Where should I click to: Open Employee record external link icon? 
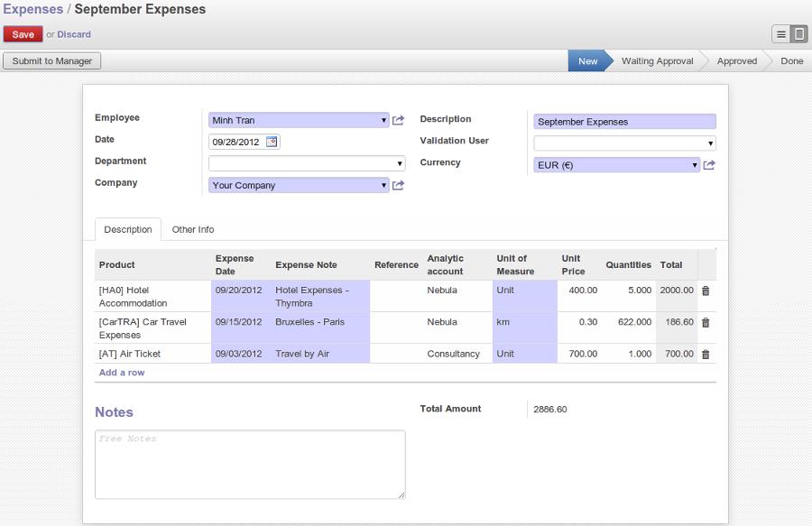398,120
